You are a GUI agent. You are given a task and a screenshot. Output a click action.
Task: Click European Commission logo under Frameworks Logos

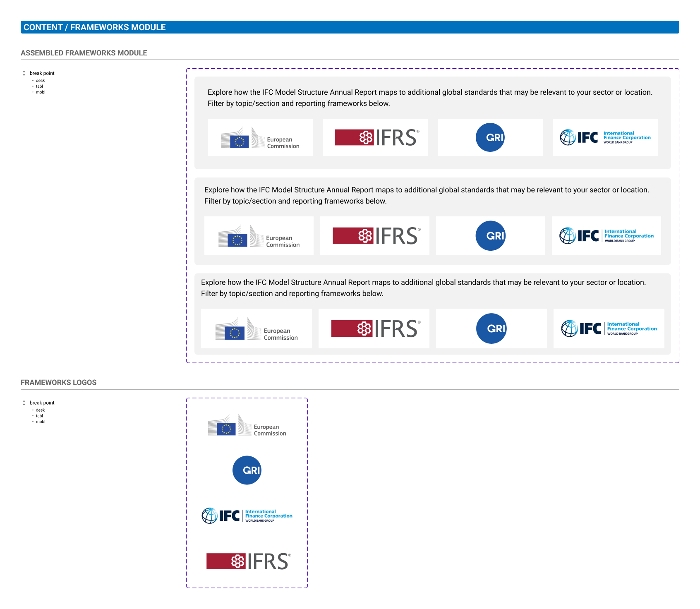(x=247, y=425)
